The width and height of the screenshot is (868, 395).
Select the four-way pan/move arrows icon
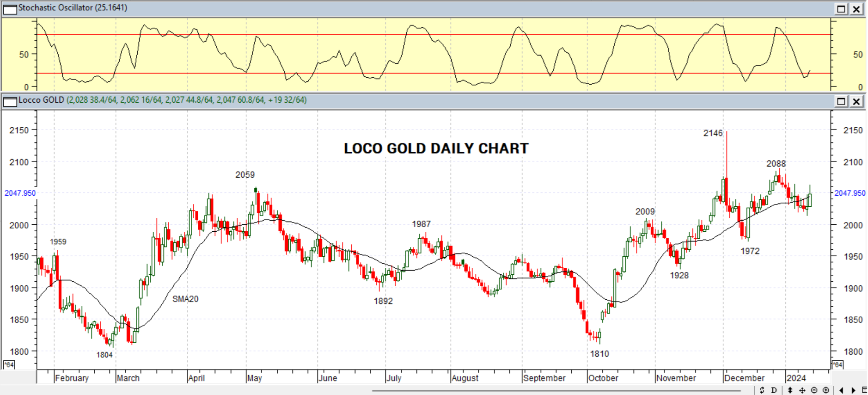802,390
